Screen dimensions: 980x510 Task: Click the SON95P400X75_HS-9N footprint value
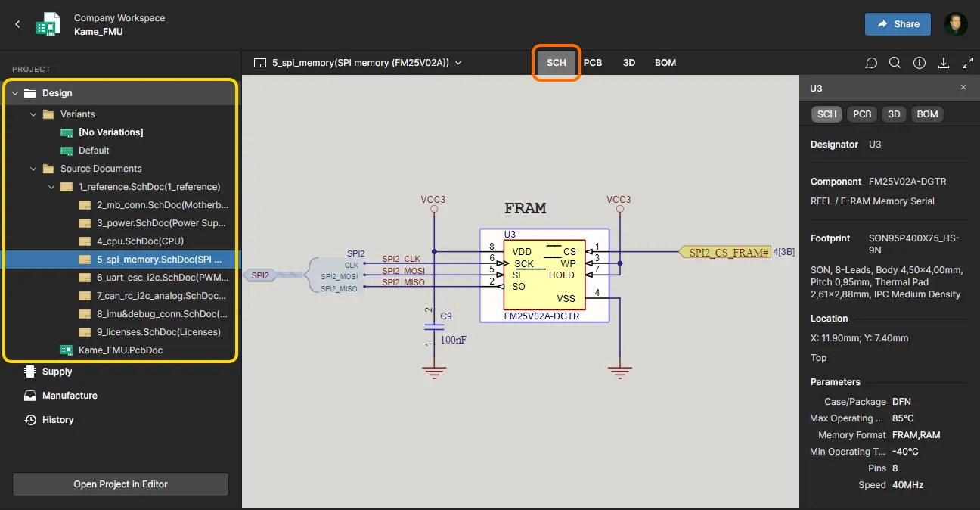pos(913,244)
